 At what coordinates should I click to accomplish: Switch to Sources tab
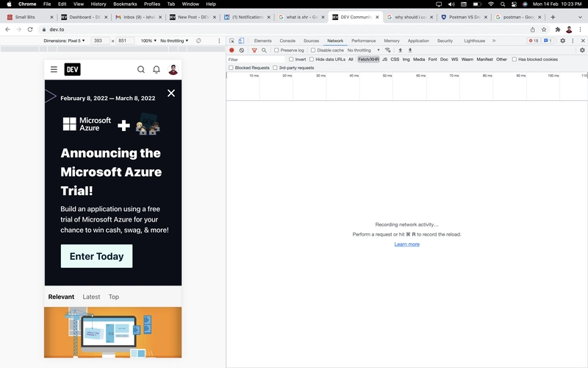[x=311, y=40]
